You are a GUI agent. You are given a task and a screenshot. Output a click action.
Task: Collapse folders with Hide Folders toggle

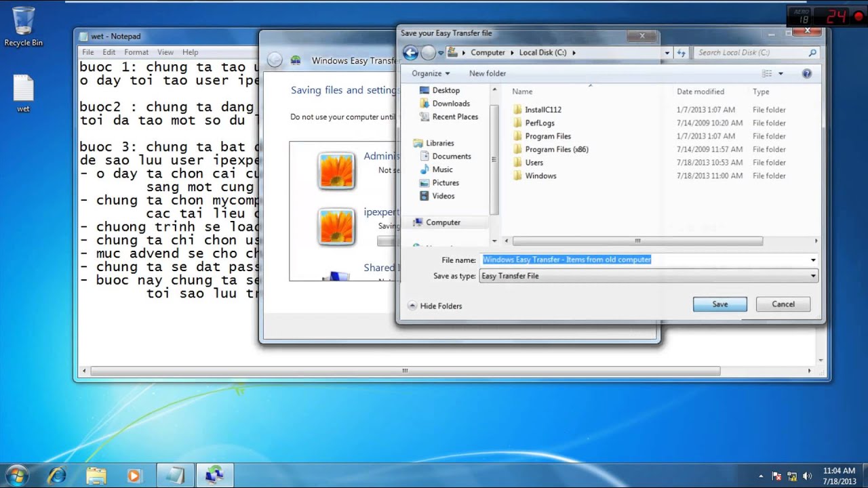tap(435, 306)
